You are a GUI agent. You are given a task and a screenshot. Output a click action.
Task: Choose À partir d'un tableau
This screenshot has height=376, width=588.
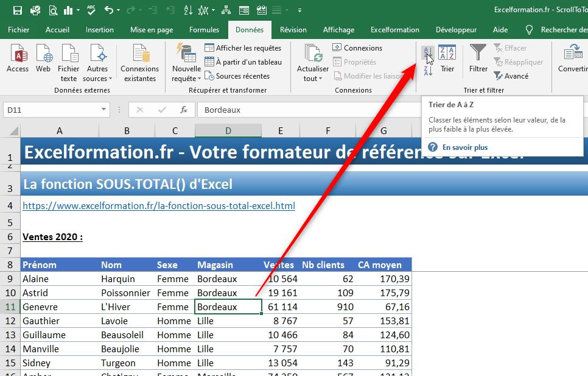pyautogui.click(x=243, y=62)
